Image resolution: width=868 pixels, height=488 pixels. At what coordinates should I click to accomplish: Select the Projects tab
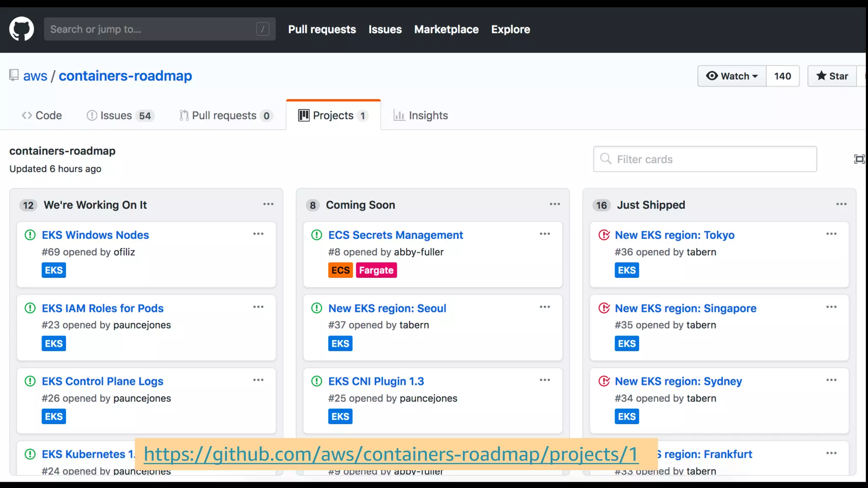click(333, 115)
